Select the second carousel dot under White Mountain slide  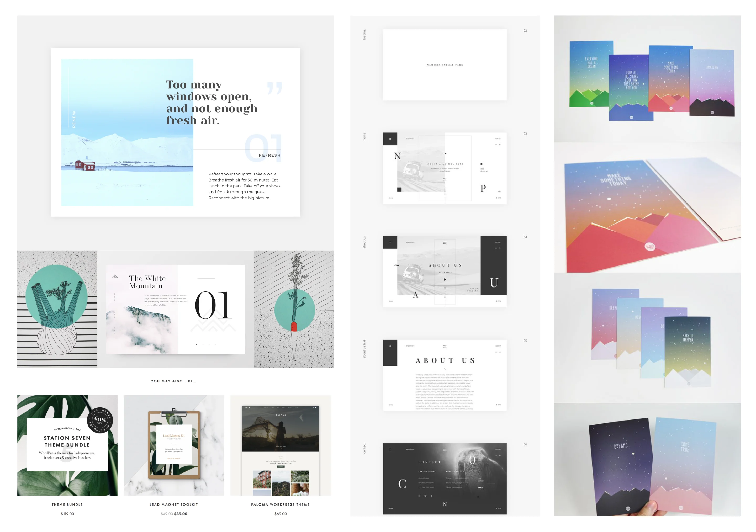[x=203, y=345]
